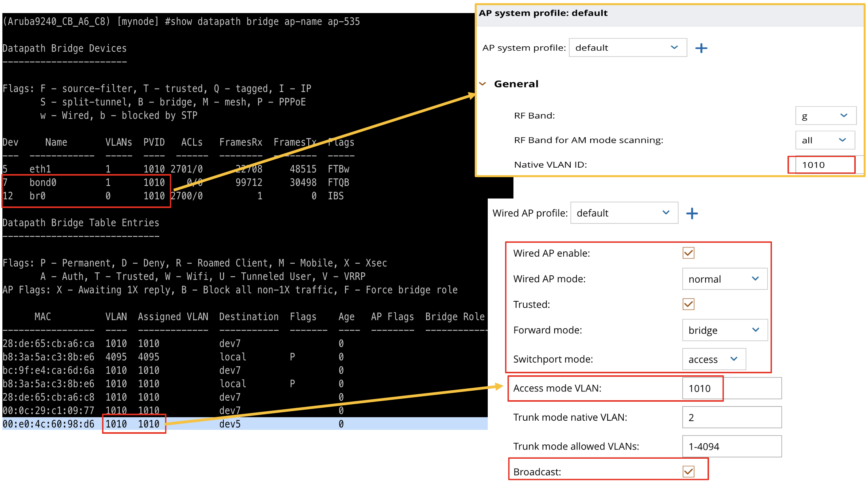868x484 pixels.
Task: Click the FTQB flags value in terminal
Action: click(339, 183)
